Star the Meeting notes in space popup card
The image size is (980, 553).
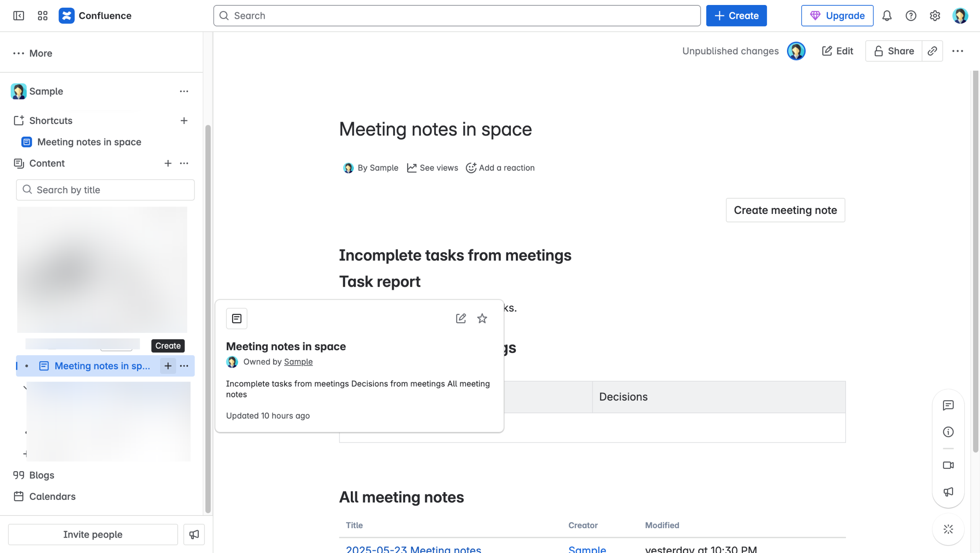click(482, 318)
